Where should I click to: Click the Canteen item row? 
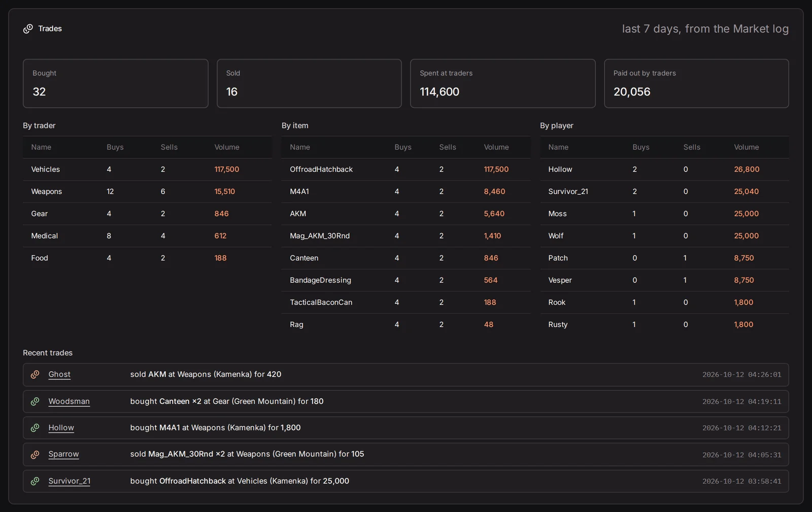coord(406,258)
